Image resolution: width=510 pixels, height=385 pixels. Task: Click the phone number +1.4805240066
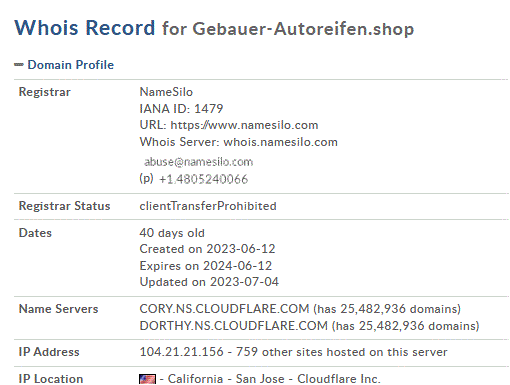click(x=203, y=179)
